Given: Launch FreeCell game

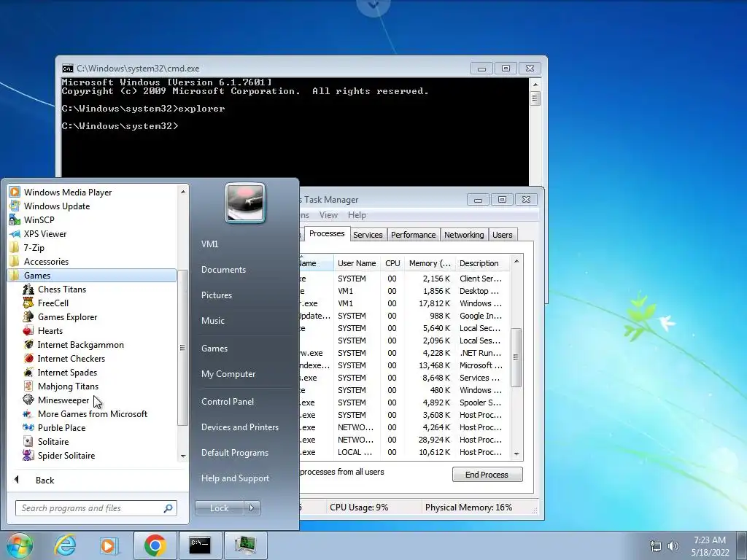Looking at the screenshot, I should 53,303.
